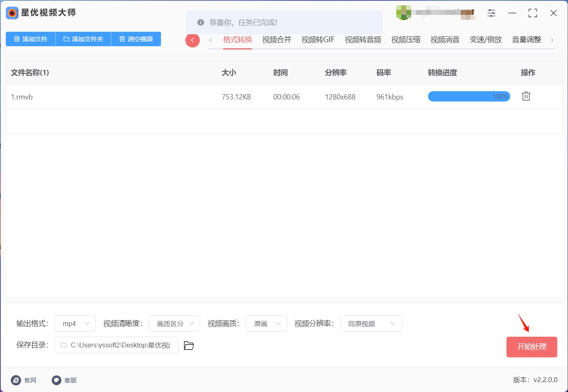Switch to the 视频合并 tab
Screen dimensions: 568x392
(277, 40)
